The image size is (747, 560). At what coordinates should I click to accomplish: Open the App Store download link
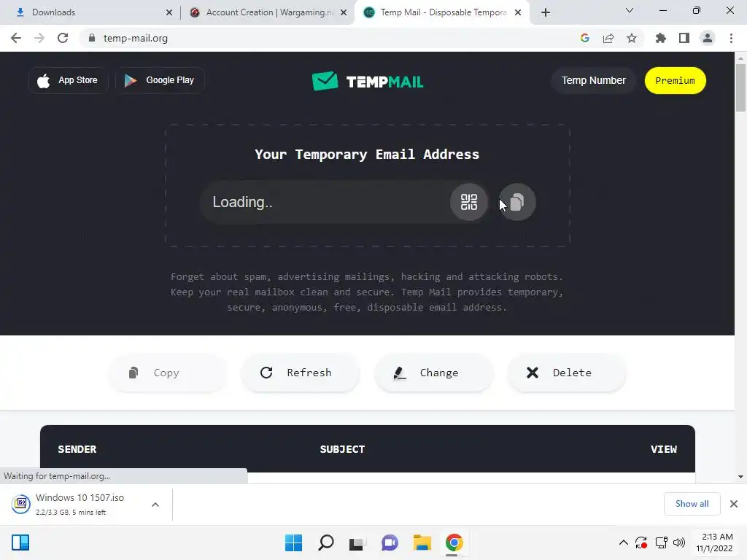pos(68,80)
